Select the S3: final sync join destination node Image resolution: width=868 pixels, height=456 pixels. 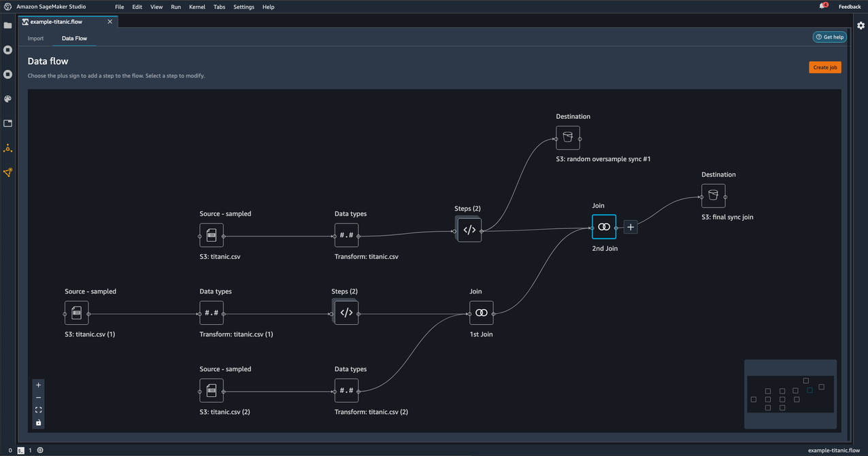click(x=714, y=196)
